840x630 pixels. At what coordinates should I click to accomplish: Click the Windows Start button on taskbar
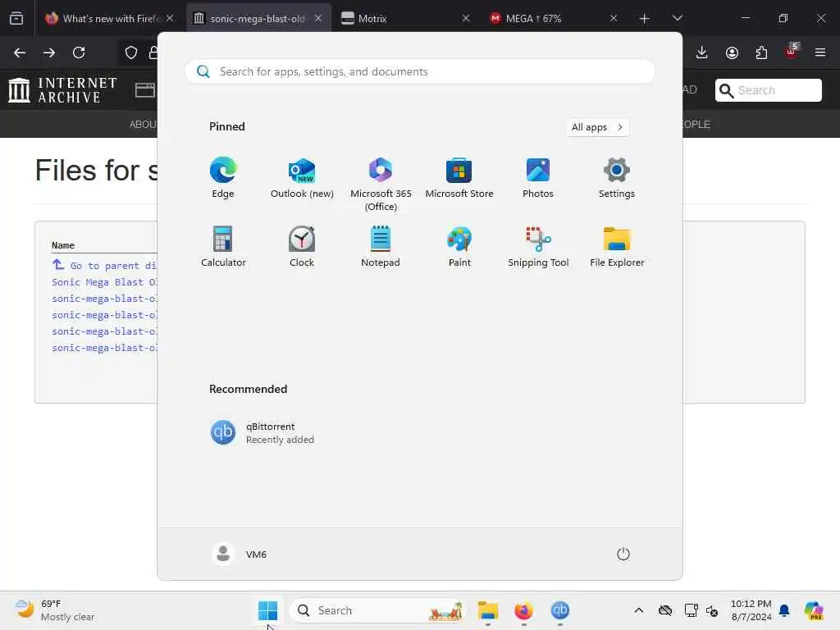(x=267, y=610)
